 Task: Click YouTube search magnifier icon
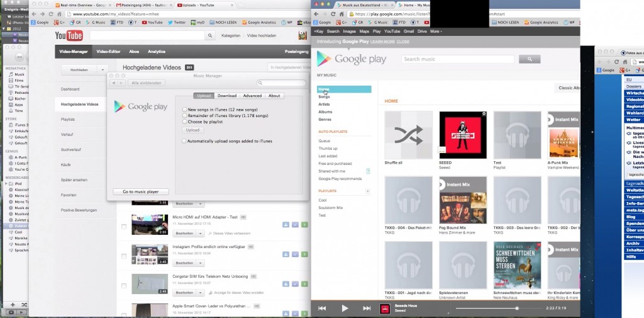click(210, 36)
